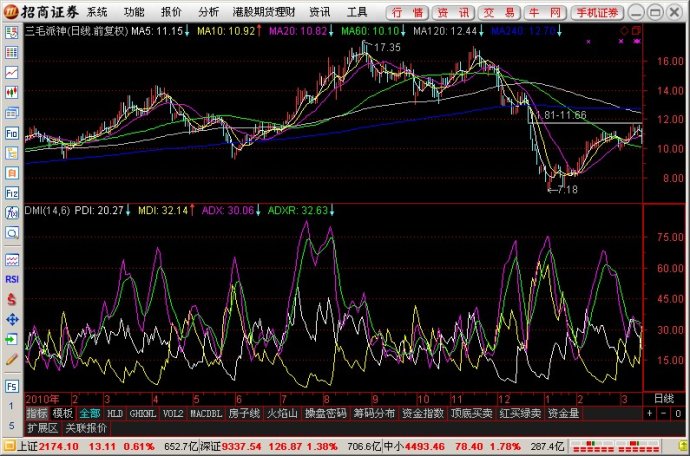Screen dimensions: 690x456
Task: Click the blue four-way move arrows icon
Action: [x=11, y=320]
